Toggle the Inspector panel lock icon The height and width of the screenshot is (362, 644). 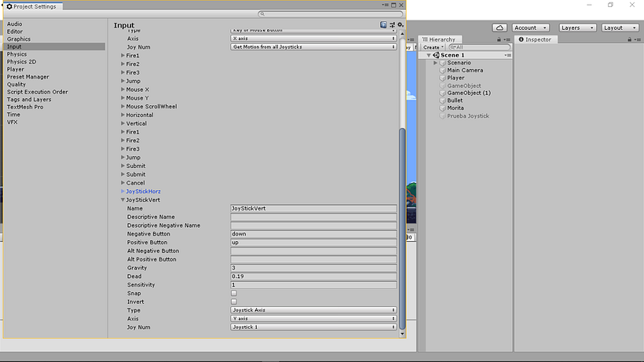pos(631,39)
